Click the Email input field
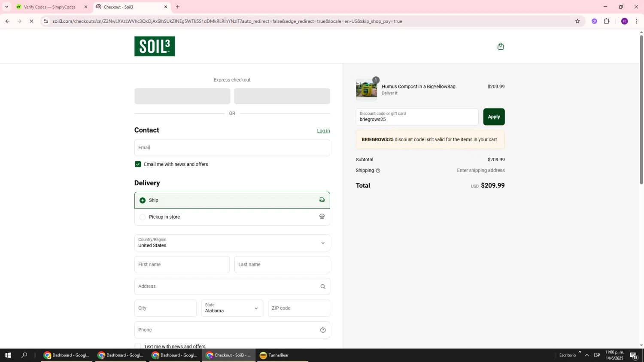The height and width of the screenshot is (362, 644). [x=232, y=148]
